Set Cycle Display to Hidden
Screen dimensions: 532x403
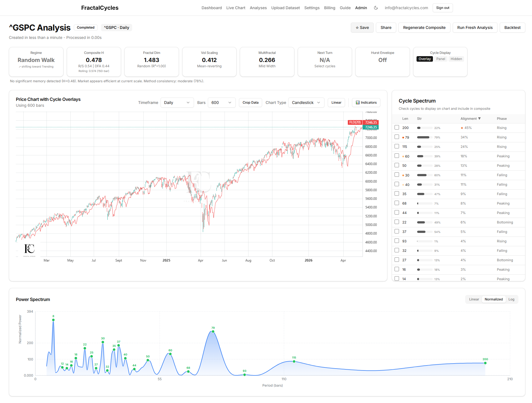[x=456, y=59]
